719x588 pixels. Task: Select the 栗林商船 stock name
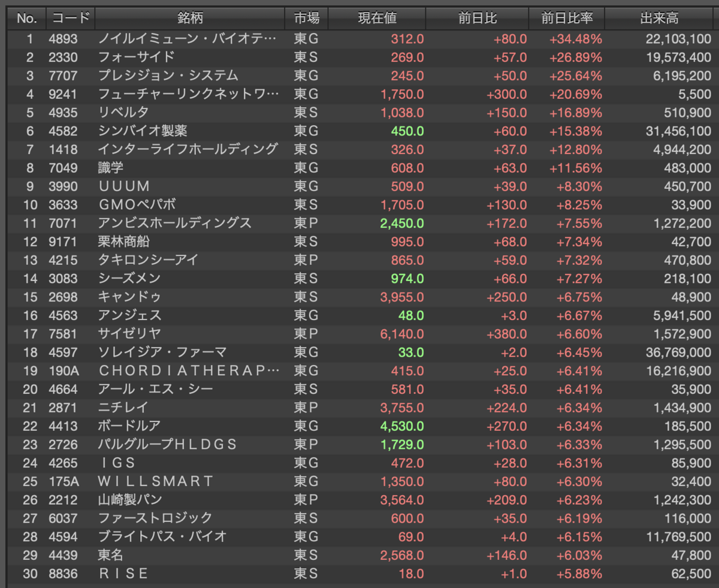pyautogui.click(x=124, y=242)
